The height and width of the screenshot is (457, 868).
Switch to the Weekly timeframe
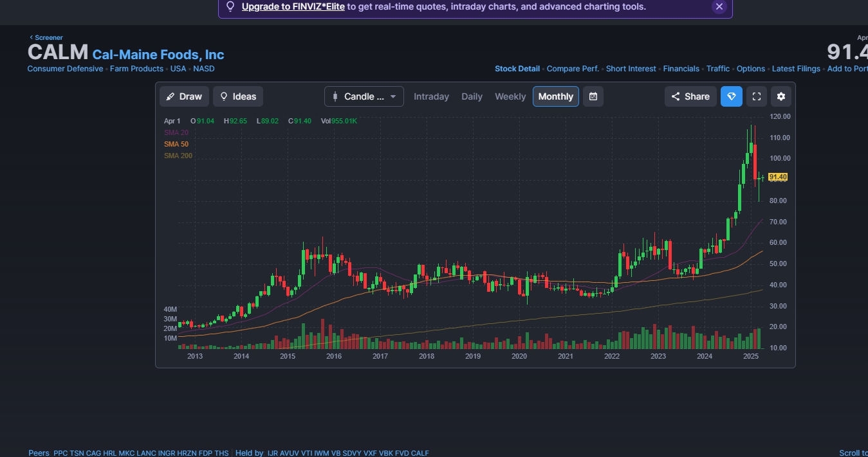tap(510, 96)
